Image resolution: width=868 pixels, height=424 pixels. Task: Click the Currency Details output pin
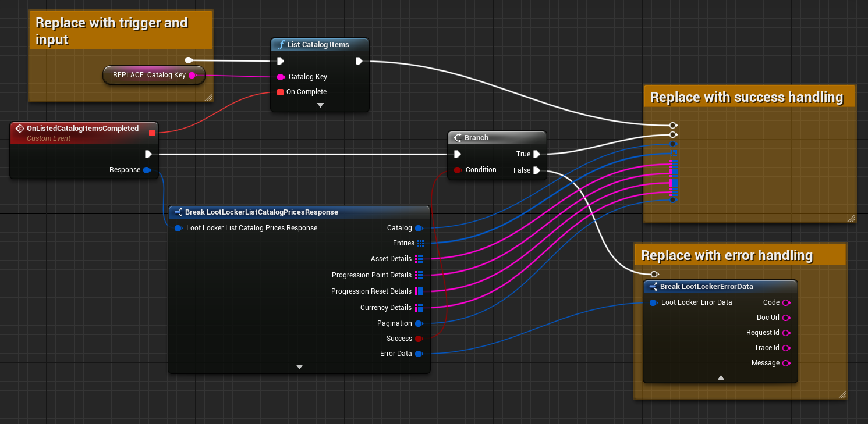[x=419, y=308]
